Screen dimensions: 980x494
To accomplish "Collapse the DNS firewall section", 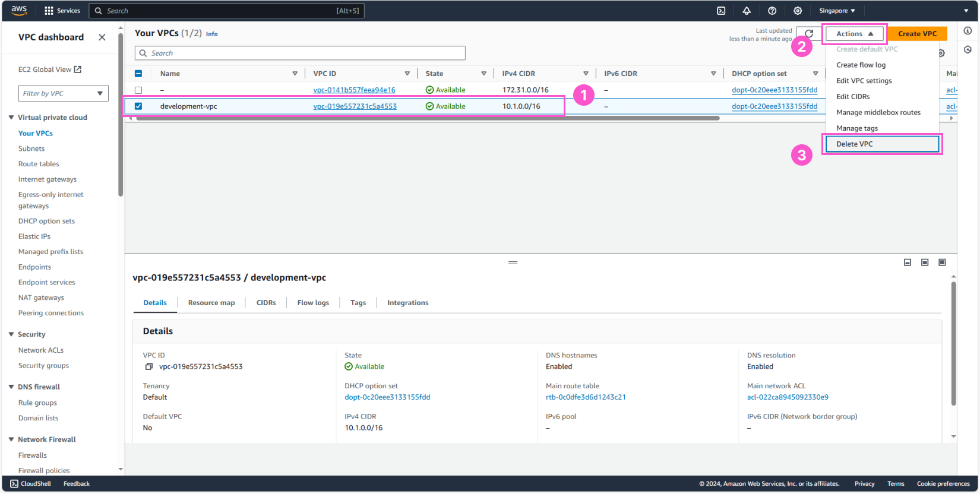I will pyautogui.click(x=11, y=387).
